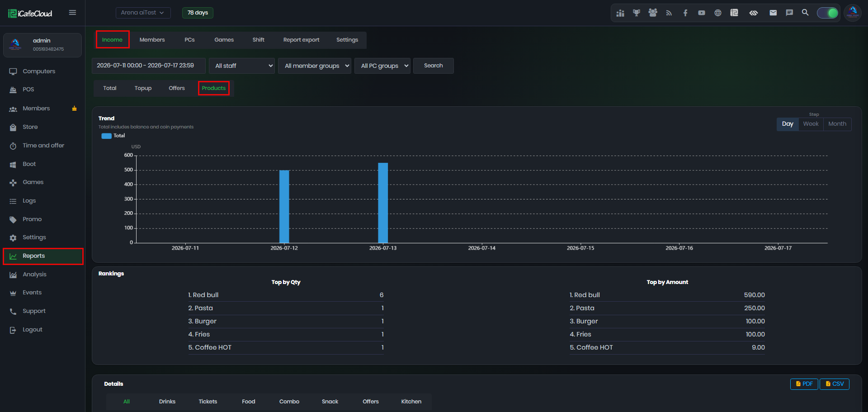
Task: Export details as CSV
Action: tap(835, 384)
